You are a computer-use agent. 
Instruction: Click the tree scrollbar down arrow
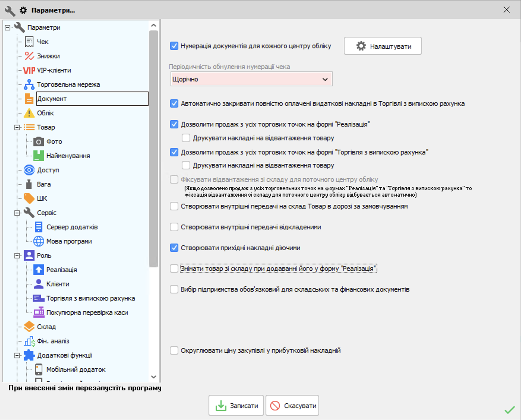pyautogui.click(x=154, y=377)
